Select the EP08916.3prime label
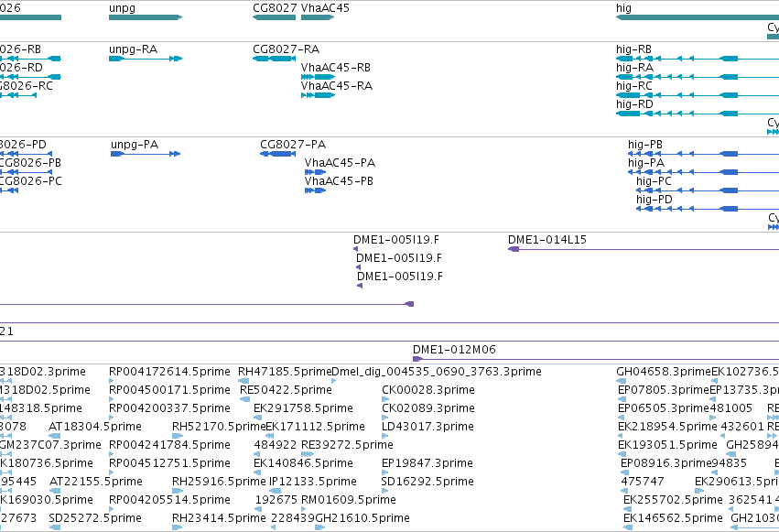The width and height of the screenshot is (779, 532). pyautogui.click(x=666, y=463)
